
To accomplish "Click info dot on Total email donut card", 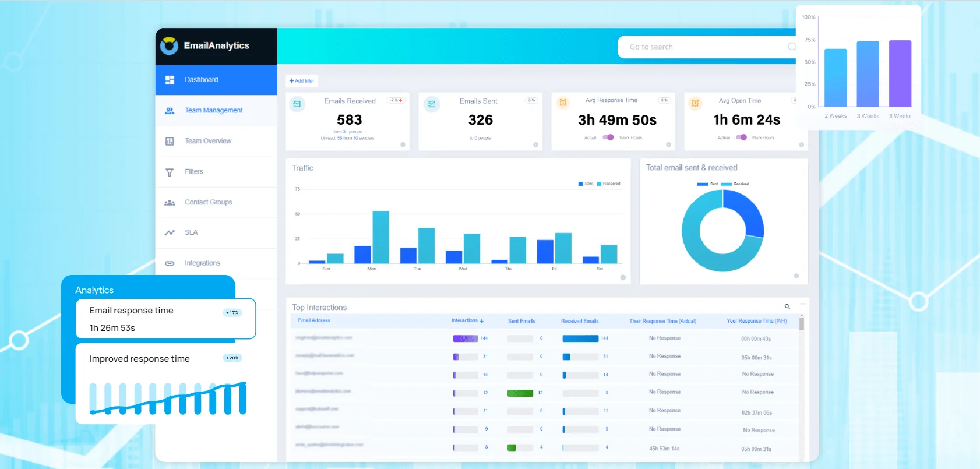I will [796, 276].
